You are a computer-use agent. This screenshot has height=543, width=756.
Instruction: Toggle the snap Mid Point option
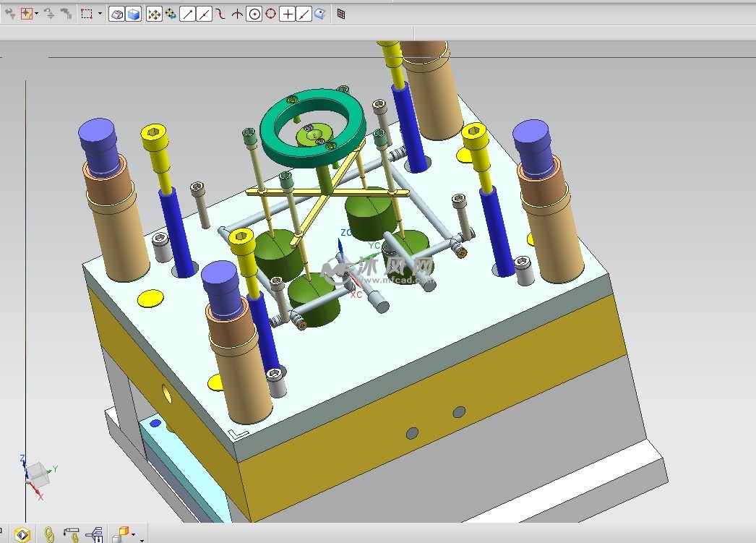pyautogui.click(x=204, y=14)
